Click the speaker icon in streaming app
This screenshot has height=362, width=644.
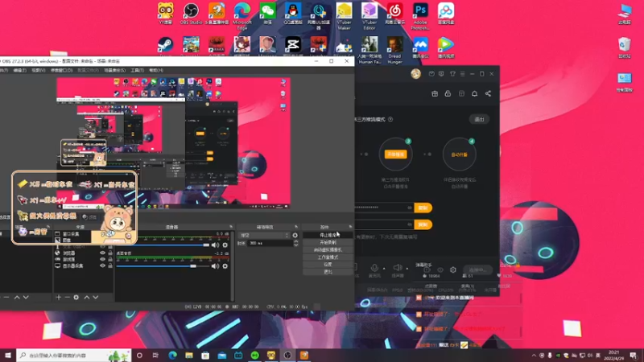(x=397, y=268)
